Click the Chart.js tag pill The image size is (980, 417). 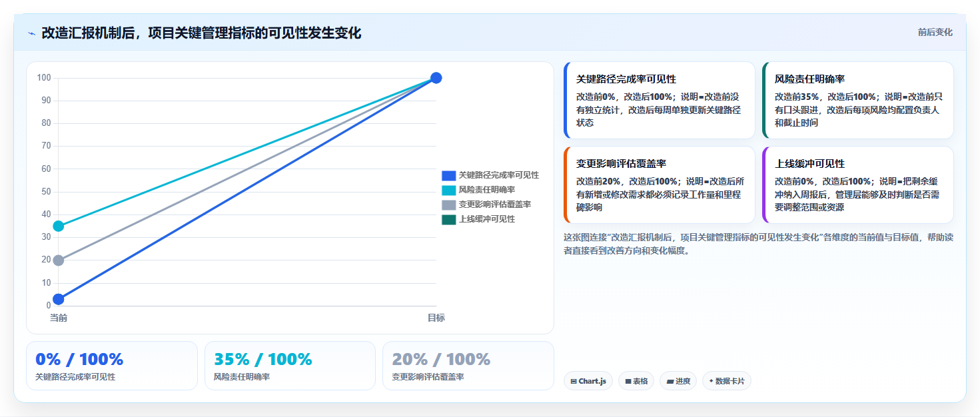(x=588, y=381)
